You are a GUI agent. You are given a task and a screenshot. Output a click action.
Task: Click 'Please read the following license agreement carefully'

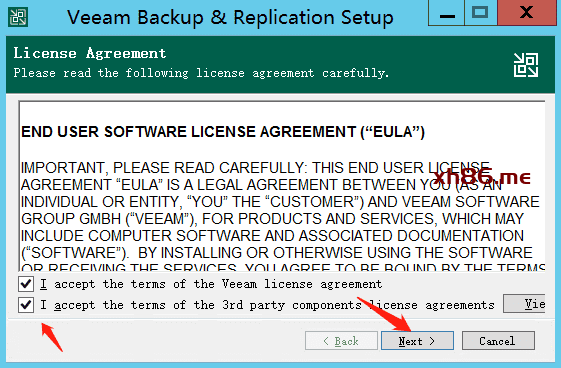[201, 73]
